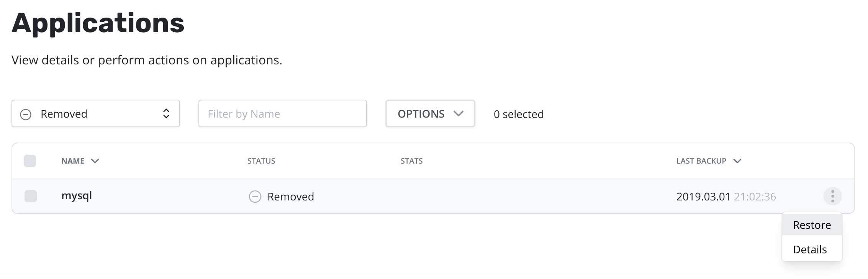Toggle the select-all checkbox in table header
This screenshot has height=279, width=868.
[x=30, y=161]
